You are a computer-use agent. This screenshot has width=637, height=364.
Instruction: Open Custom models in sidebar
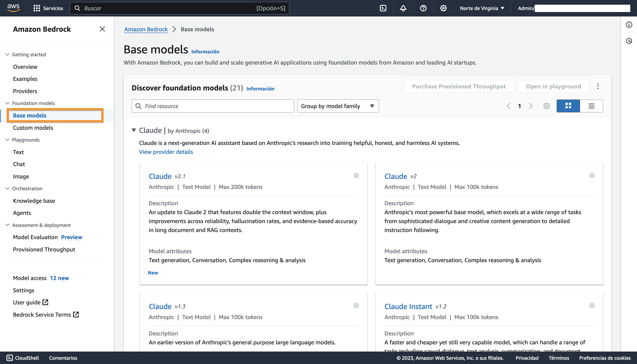pyautogui.click(x=33, y=128)
